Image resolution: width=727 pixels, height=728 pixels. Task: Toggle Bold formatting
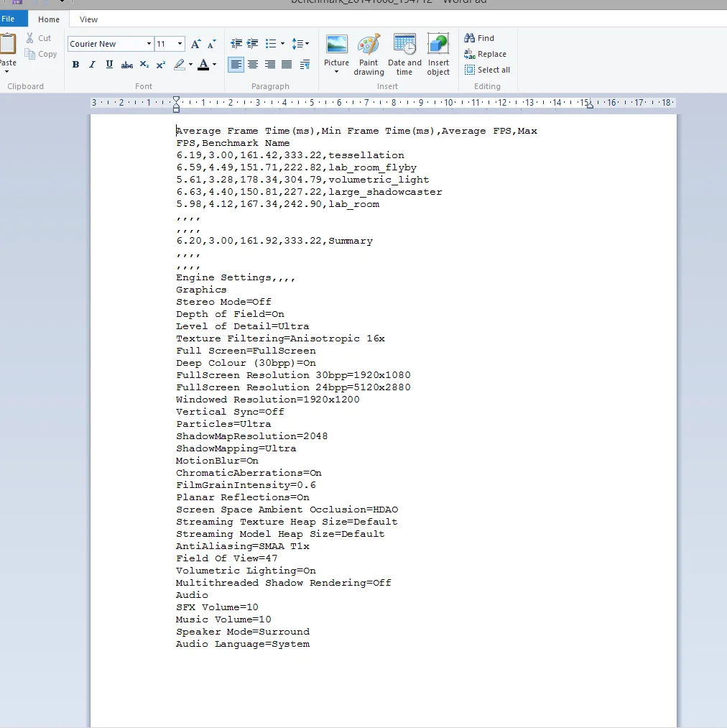pos(75,65)
